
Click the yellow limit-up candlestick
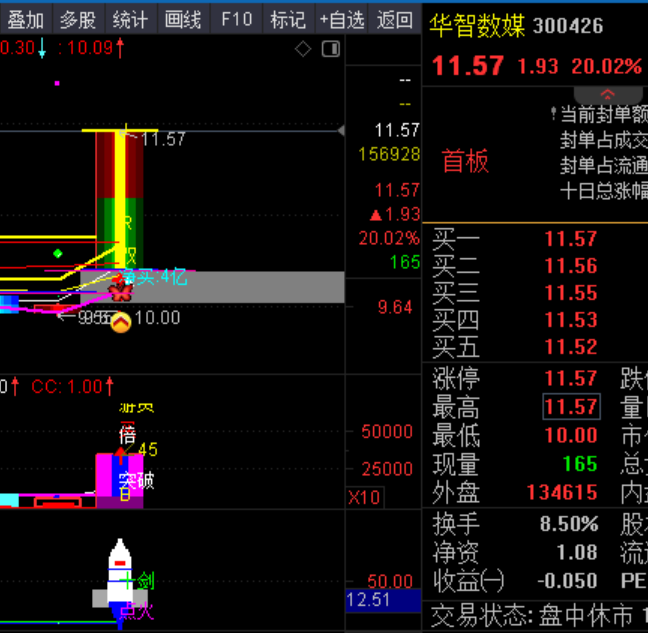120,198
